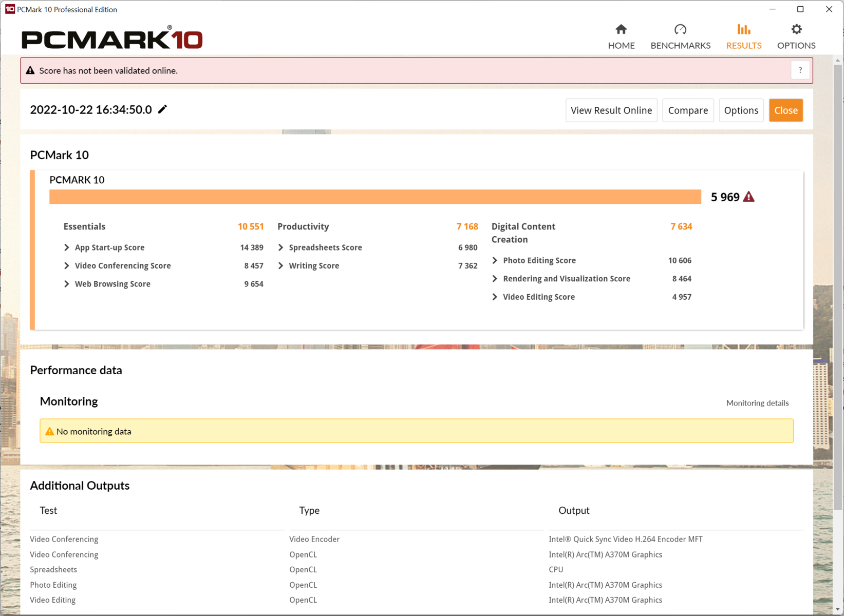
Task: Click the vertical scrollbar thumb
Action: [x=838, y=287]
